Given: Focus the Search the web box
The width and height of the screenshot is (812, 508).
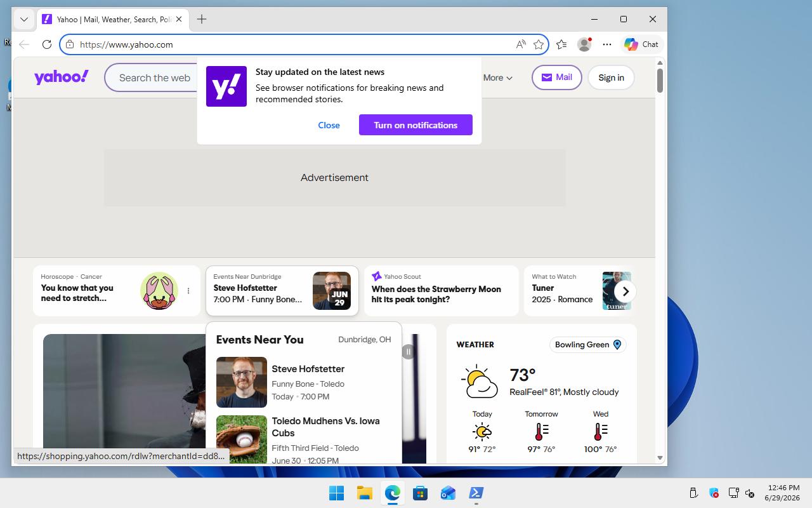Looking at the screenshot, I should (x=154, y=77).
